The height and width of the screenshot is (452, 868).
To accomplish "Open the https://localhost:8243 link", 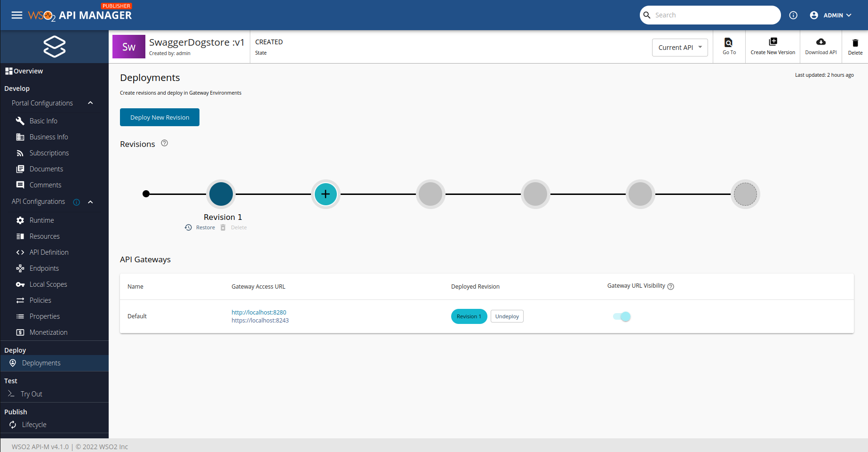I will [x=260, y=320].
